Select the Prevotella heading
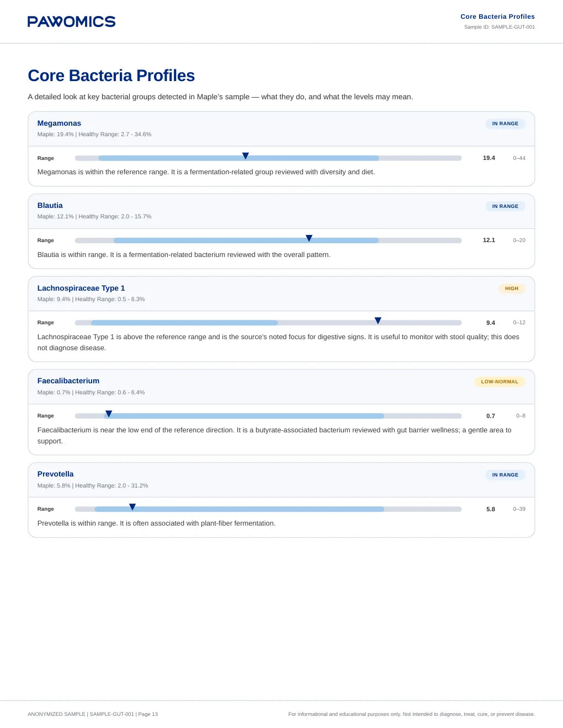This screenshot has height=728, width=563. [x=55, y=474]
